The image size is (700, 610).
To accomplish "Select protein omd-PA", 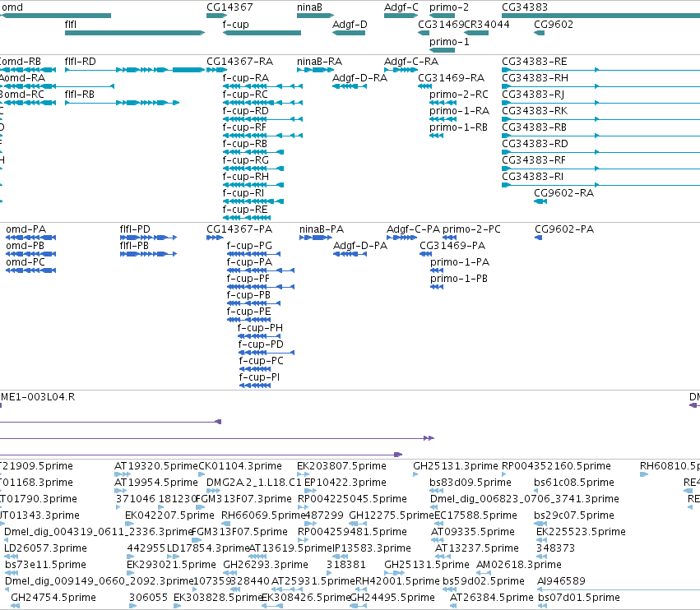I will 30,238.
